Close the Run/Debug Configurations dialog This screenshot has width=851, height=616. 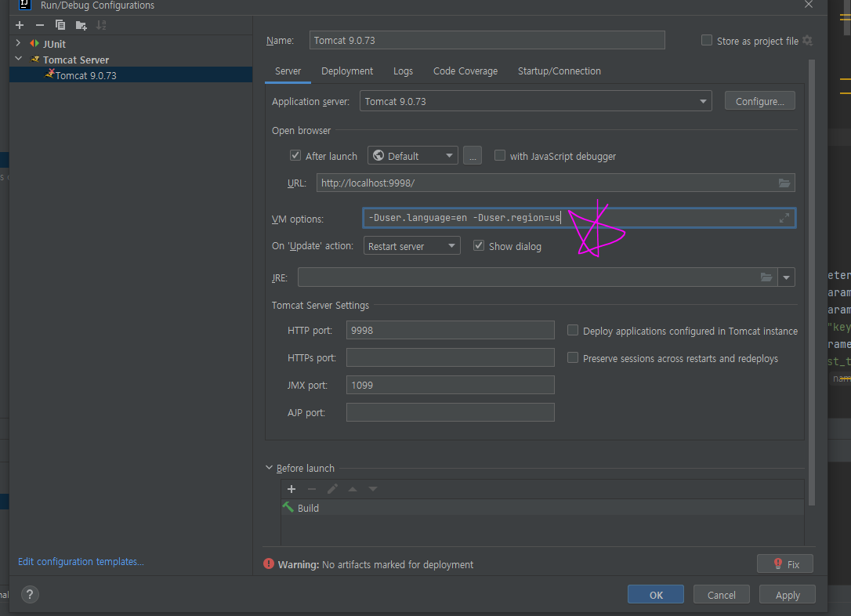809,5
